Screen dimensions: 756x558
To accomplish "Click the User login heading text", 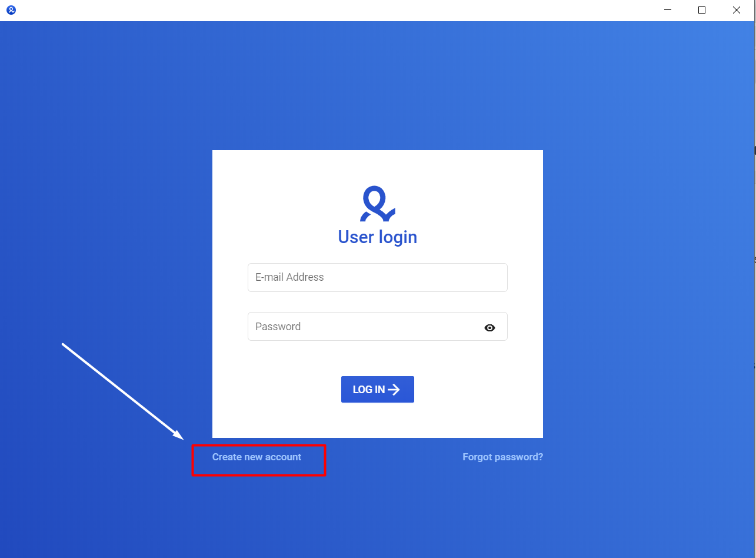I will [378, 237].
